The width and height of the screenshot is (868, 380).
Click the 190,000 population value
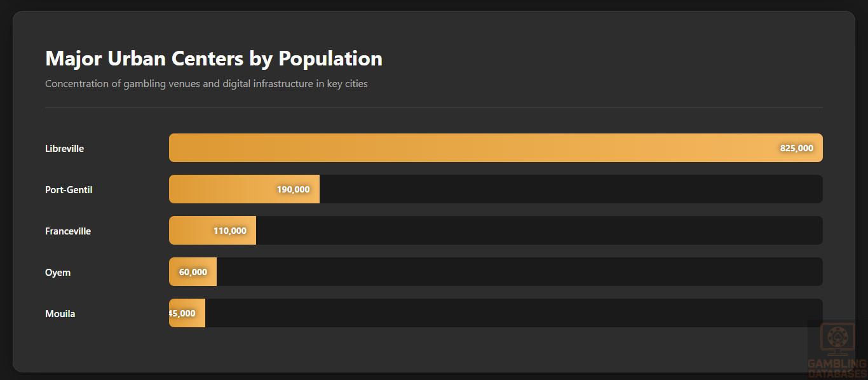(293, 189)
